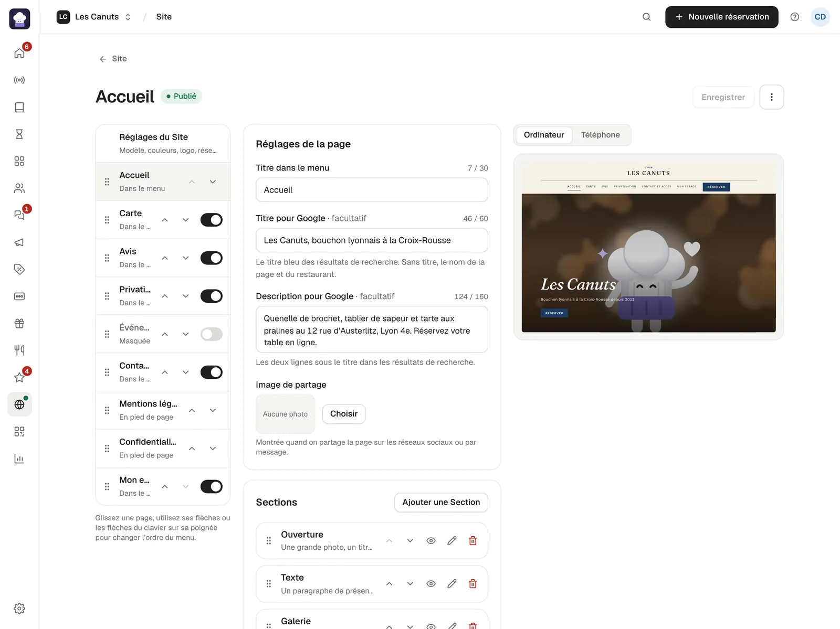This screenshot has width=840, height=629.
Task: Click the search magnifier icon
Action: pyautogui.click(x=647, y=17)
